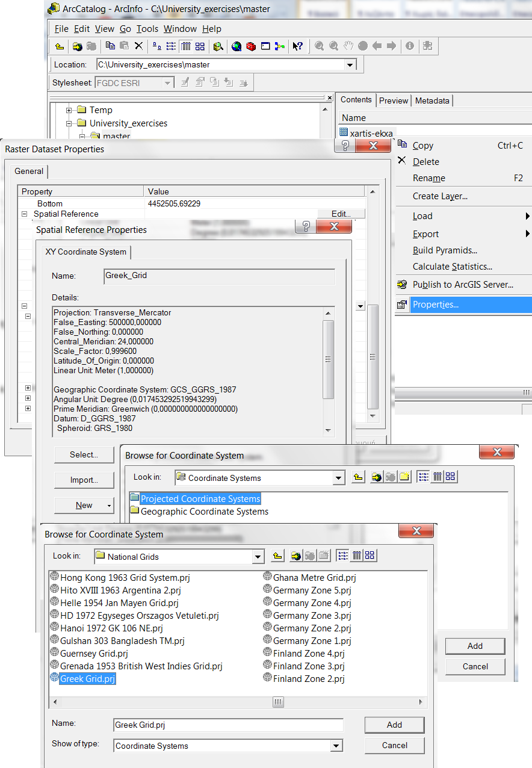
Task: Click Connect To Folder icon in ArcCatalog toolbar
Action: pos(77,46)
